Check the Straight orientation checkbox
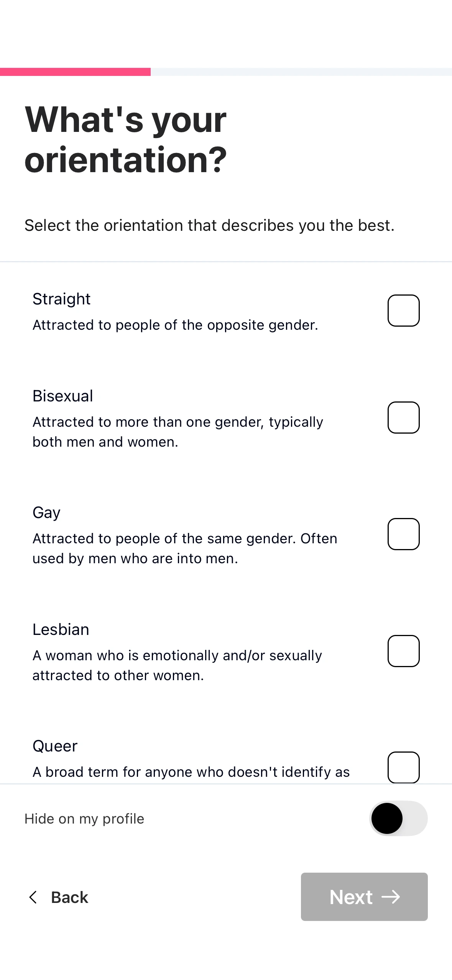 [403, 311]
